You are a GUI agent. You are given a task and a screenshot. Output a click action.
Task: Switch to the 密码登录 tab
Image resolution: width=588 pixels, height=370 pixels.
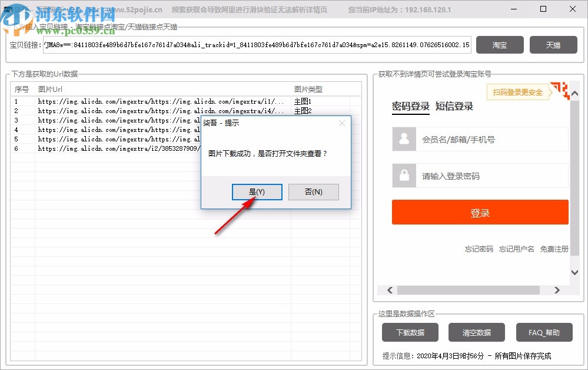[411, 106]
